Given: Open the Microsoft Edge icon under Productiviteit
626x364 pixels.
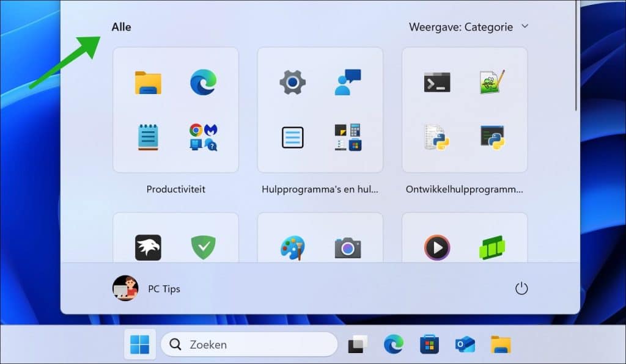Looking at the screenshot, I should 204,82.
